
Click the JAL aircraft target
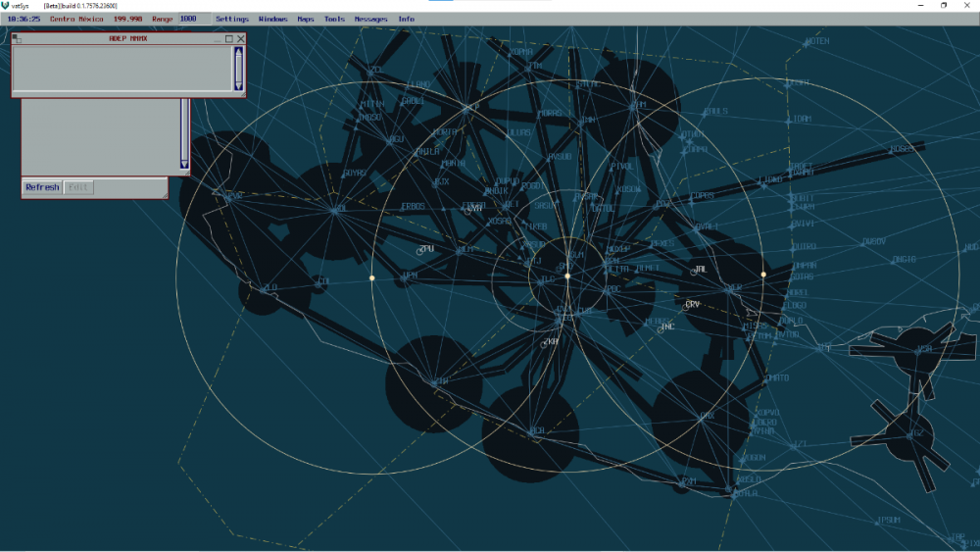tap(695, 272)
